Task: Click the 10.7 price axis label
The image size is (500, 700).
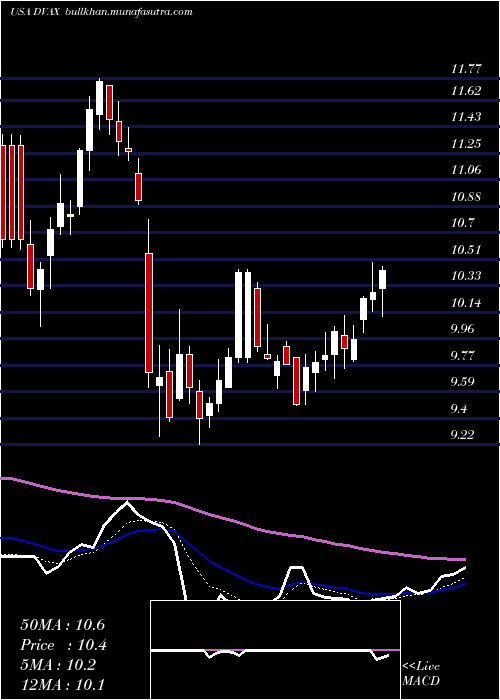Action: click(x=462, y=223)
